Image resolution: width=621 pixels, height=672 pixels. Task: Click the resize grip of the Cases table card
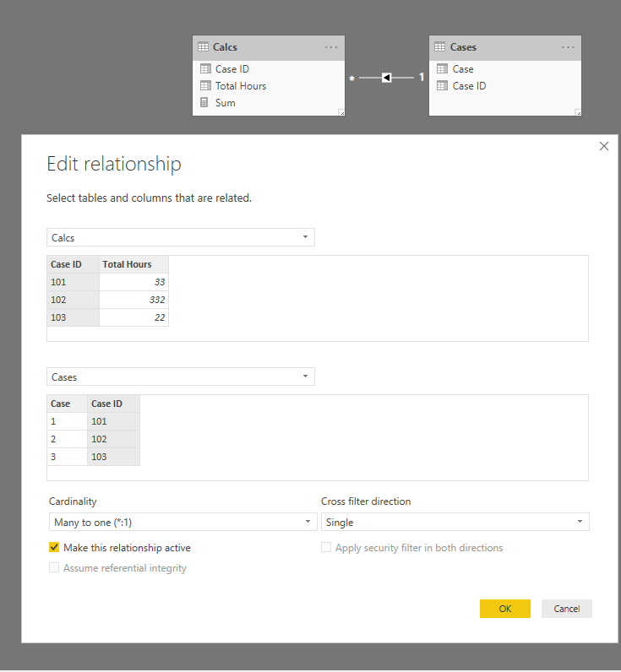point(578,113)
